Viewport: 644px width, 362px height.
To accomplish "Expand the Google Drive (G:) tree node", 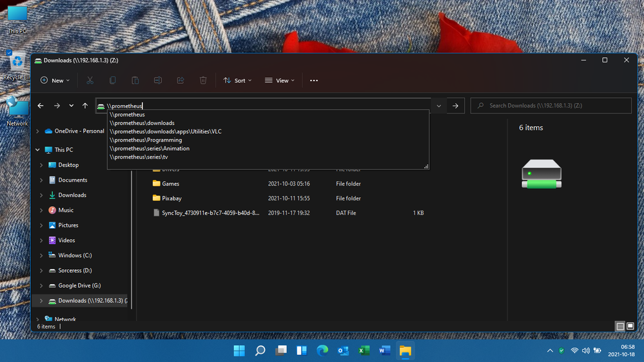I will tap(41, 285).
